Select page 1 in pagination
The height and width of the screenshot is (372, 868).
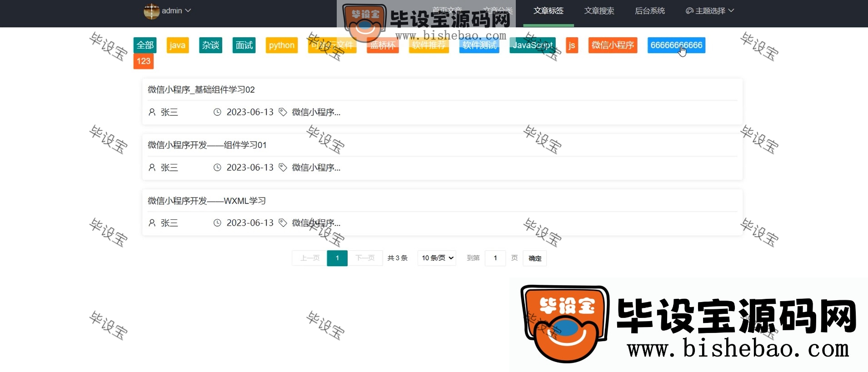(337, 258)
